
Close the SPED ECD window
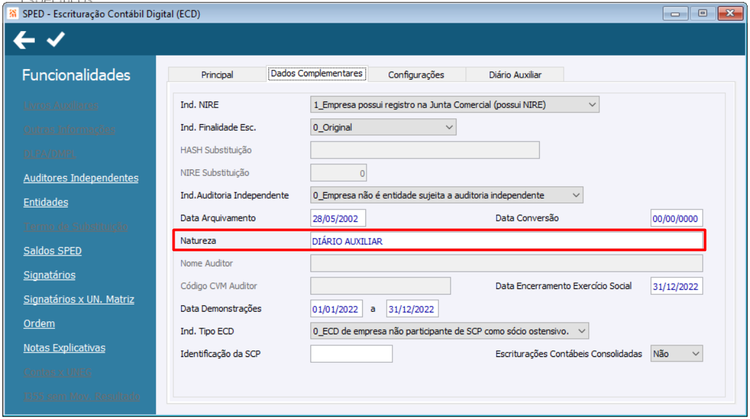pos(730,13)
